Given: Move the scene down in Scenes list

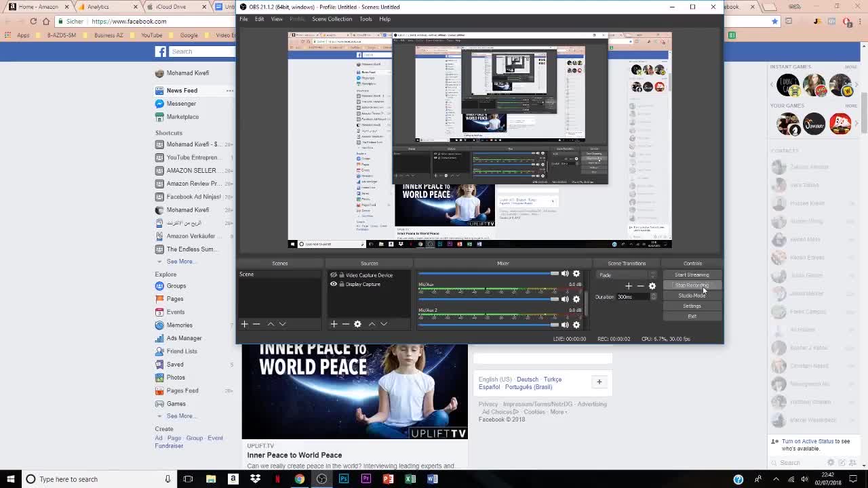Looking at the screenshot, I should coord(282,324).
